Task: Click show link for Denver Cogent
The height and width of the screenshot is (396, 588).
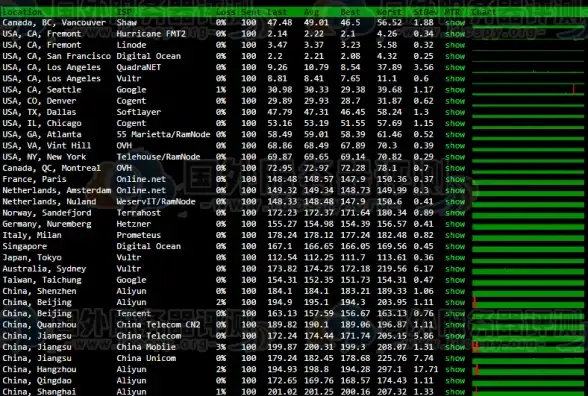Action: click(455, 101)
